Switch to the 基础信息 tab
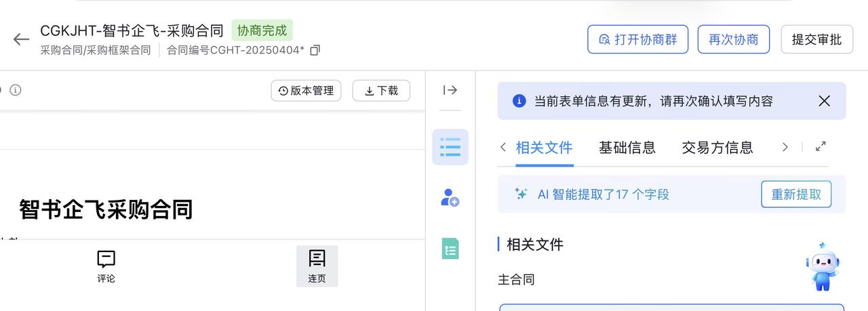 point(627,147)
